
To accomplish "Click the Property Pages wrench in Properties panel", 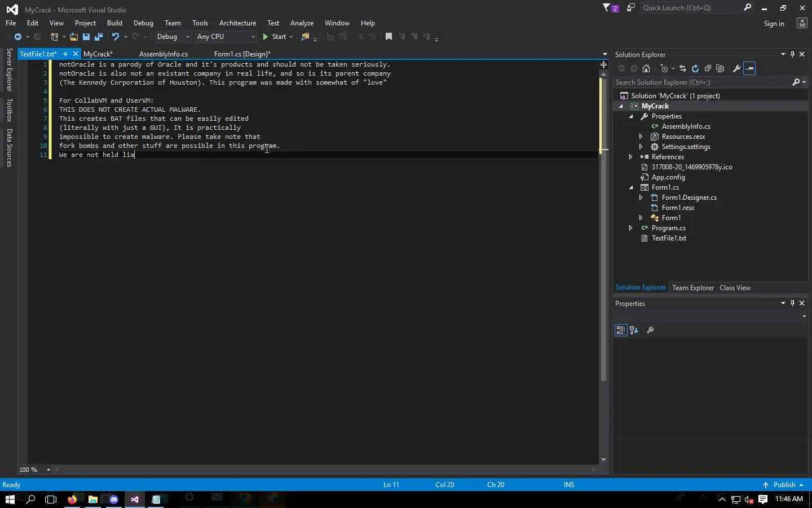I will coord(650,330).
